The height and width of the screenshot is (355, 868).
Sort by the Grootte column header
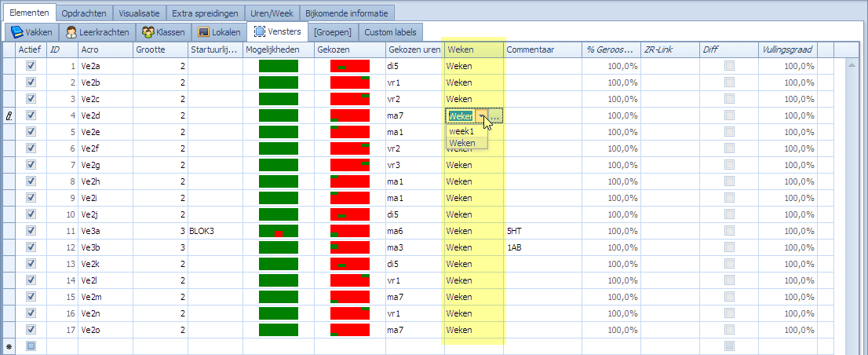(x=161, y=49)
